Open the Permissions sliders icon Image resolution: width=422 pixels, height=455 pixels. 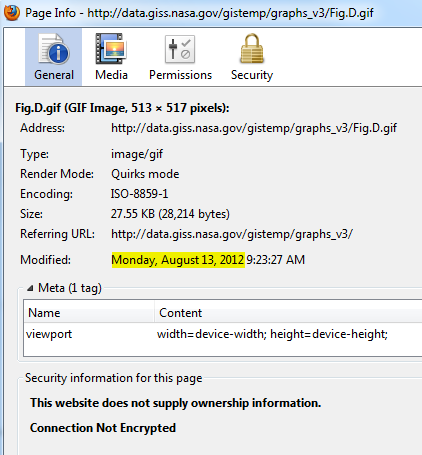tap(180, 49)
